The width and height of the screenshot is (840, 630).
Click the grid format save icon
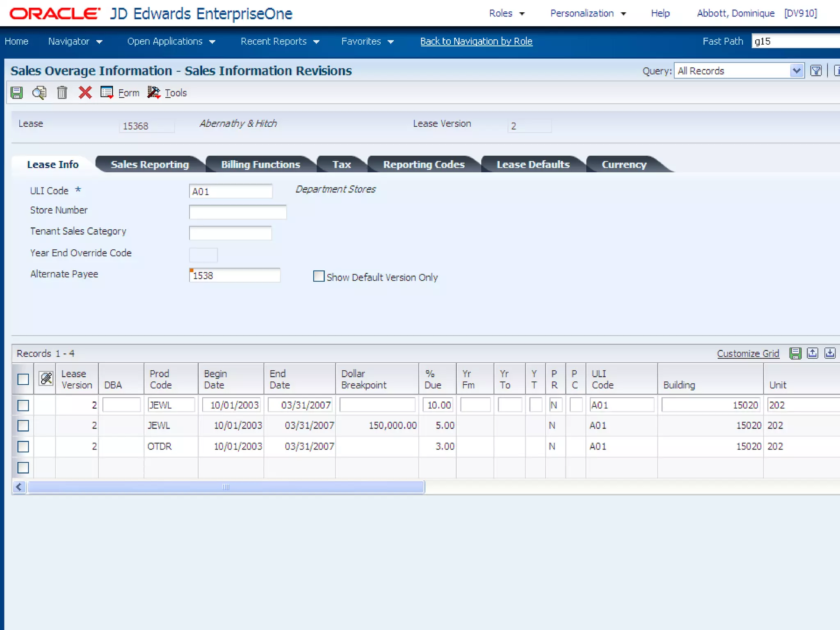pos(795,353)
